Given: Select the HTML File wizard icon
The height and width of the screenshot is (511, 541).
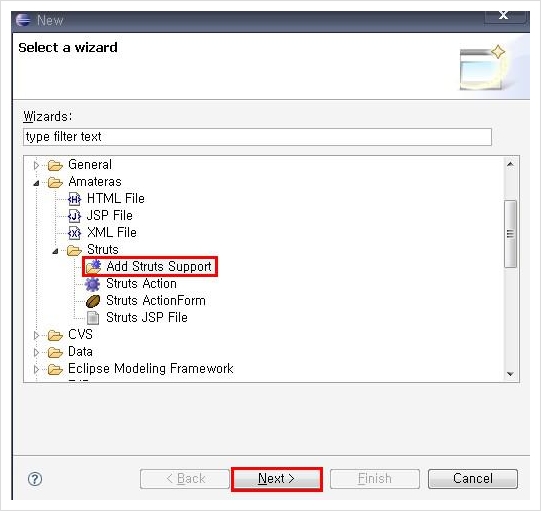Looking at the screenshot, I should click(75, 199).
